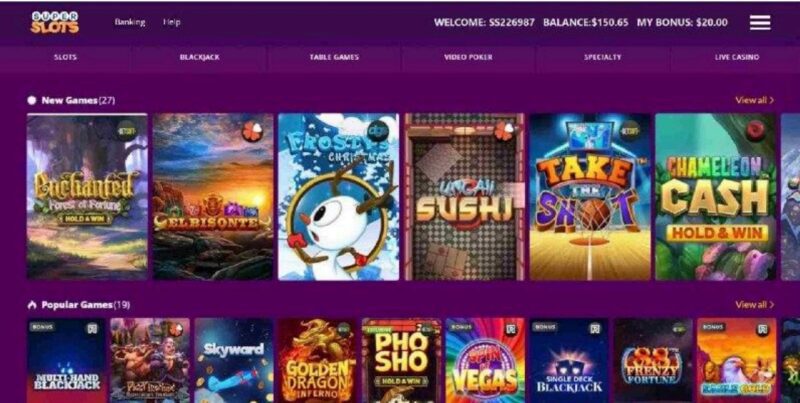Viewport: 800px width, 403px height.
Task: Play the Golden Dragon Inferno game
Action: pyautogui.click(x=317, y=360)
